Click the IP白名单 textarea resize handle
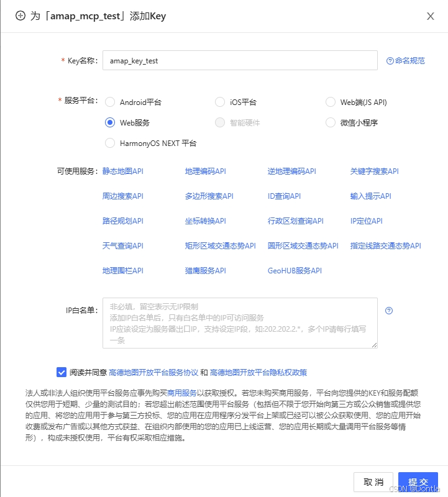This screenshot has height=497, width=448. click(x=374, y=345)
